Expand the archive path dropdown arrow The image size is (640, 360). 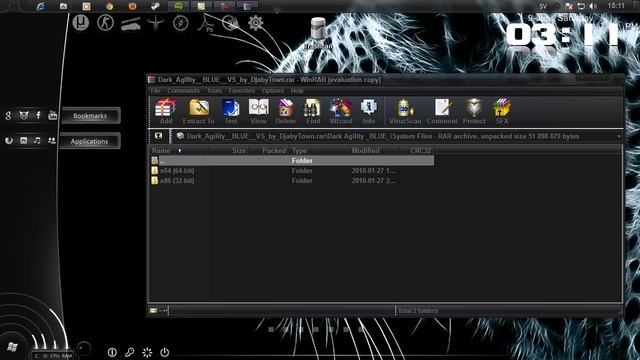[619, 136]
